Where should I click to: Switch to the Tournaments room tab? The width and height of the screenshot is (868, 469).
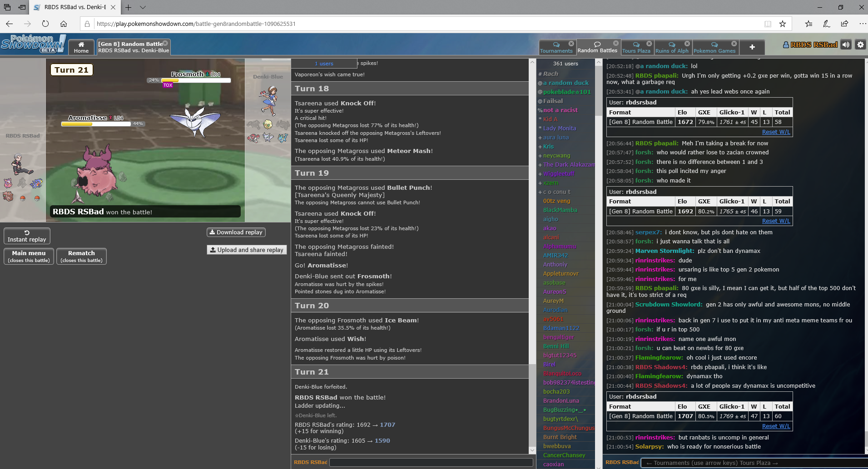click(557, 47)
